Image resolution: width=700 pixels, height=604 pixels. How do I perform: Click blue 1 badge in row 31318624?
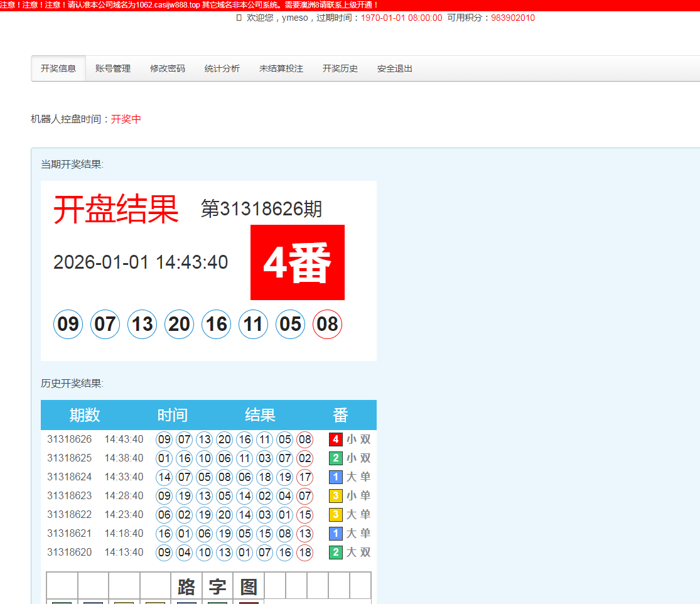[336, 477]
